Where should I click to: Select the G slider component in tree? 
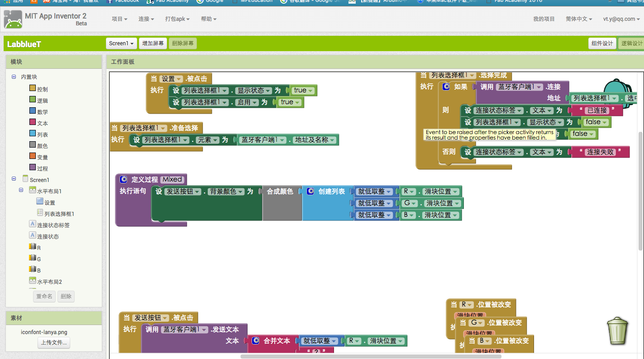39,259
